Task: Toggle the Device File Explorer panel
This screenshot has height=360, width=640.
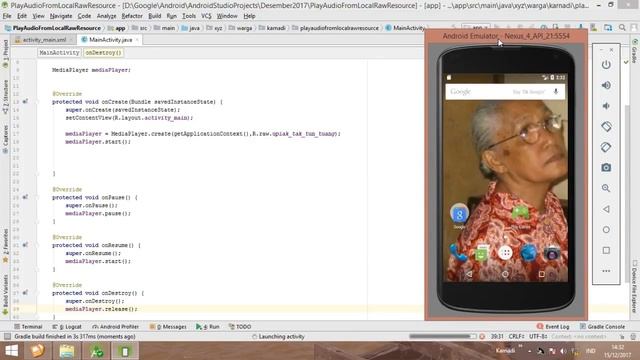Action: (635, 286)
